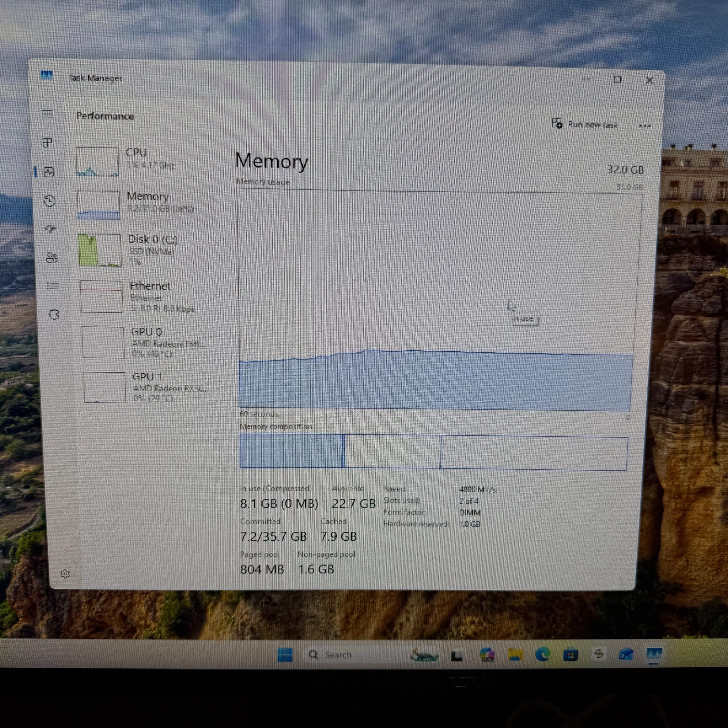Open the Processes page icon

click(48, 143)
